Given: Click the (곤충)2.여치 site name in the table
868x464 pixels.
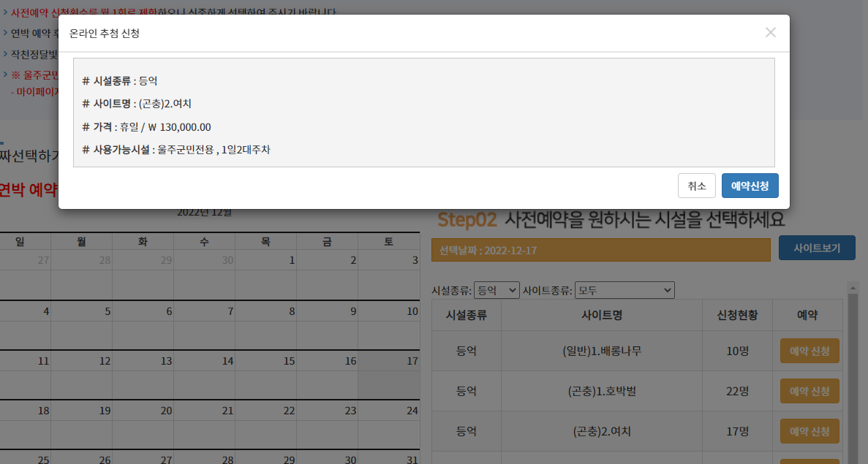Looking at the screenshot, I should pyautogui.click(x=602, y=431).
